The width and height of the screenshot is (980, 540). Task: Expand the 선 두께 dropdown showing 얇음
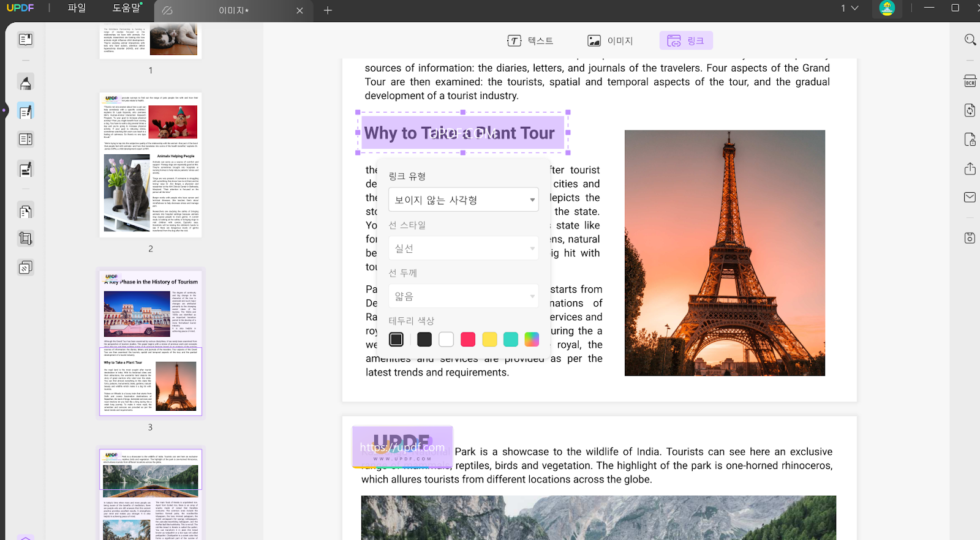(463, 296)
